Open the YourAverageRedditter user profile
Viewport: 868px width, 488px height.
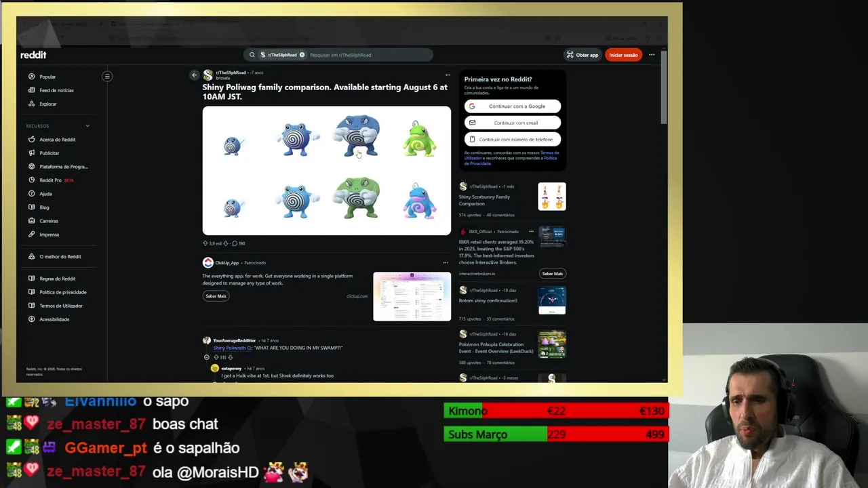click(234, 340)
